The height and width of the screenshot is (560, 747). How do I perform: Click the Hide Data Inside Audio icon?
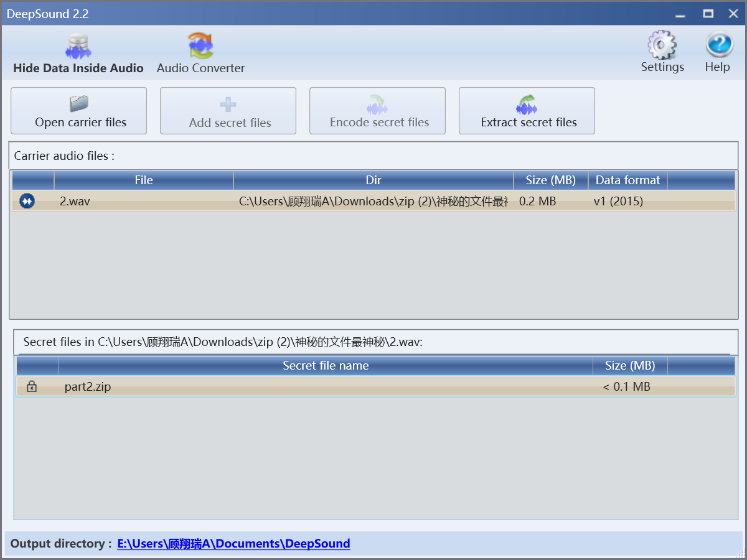[x=78, y=47]
